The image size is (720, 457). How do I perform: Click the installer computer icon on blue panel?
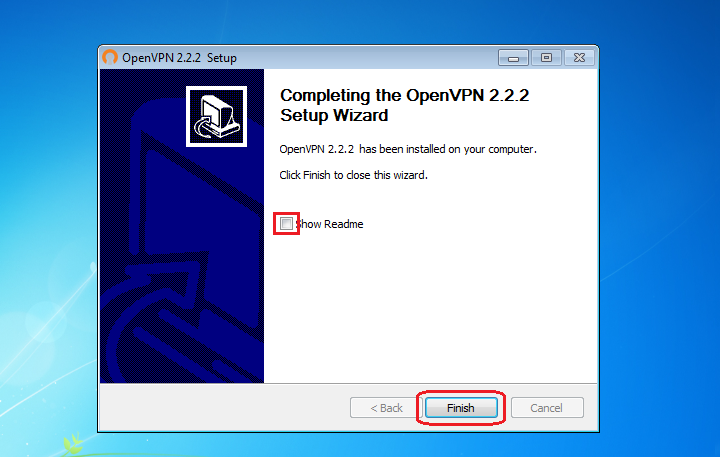[216, 117]
